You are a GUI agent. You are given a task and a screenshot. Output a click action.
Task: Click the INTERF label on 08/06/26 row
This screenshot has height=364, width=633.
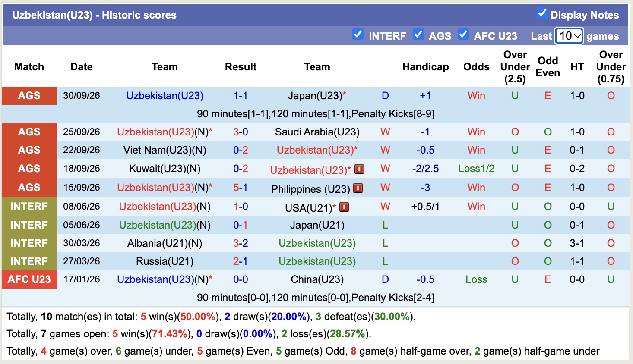29,207
